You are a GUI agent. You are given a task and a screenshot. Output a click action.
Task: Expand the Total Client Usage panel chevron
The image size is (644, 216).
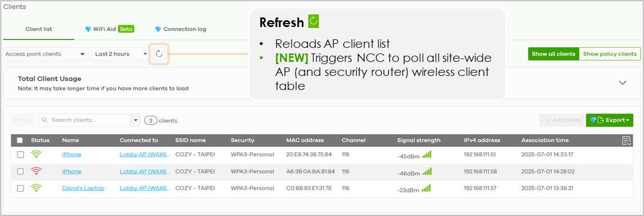pyautogui.click(x=623, y=83)
